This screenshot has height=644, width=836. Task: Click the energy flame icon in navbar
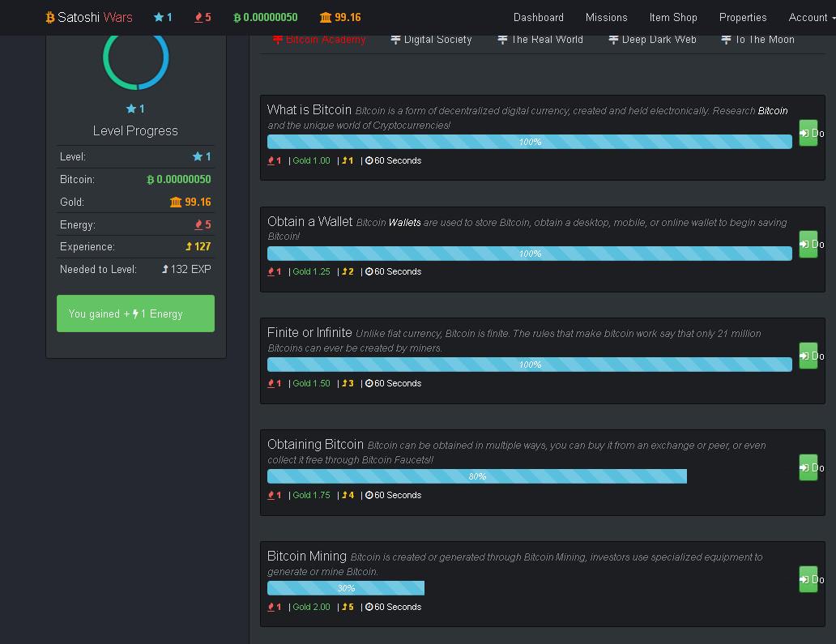tap(198, 17)
